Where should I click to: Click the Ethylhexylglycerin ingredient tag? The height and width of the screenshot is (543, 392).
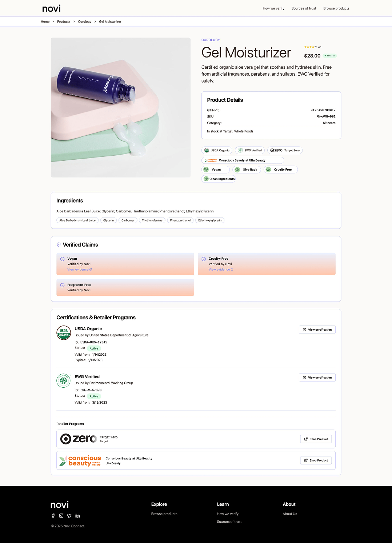tap(210, 220)
